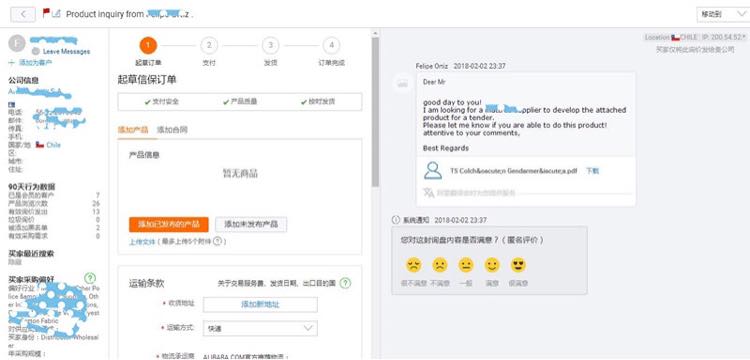The width and height of the screenshot is (750, 360).
Task: Click the order form vertical scrollbar
Action: pyautogui.click(x=375, y=112)
